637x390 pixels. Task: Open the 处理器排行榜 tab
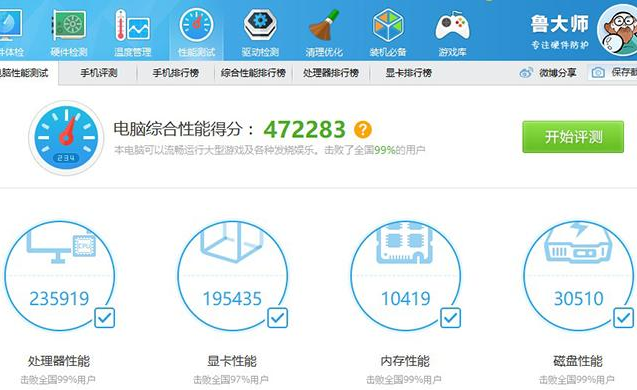(x=331, y=73)
